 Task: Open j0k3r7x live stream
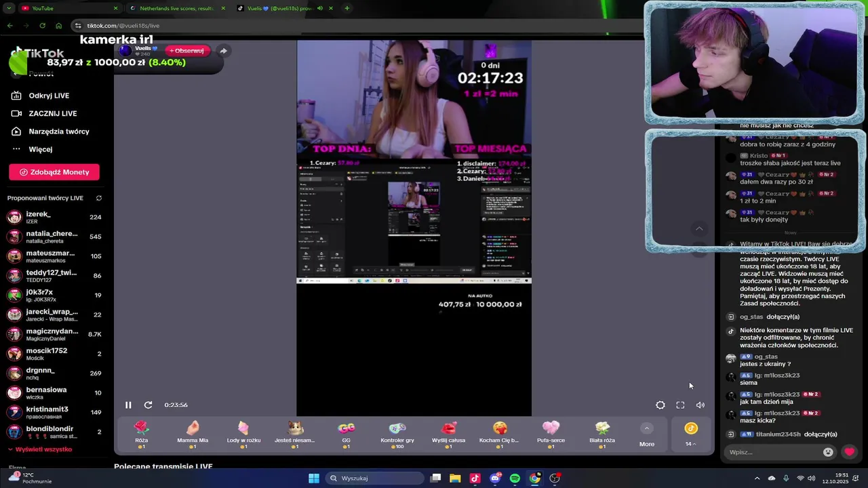pyautogui.click(x=54, y=295)
